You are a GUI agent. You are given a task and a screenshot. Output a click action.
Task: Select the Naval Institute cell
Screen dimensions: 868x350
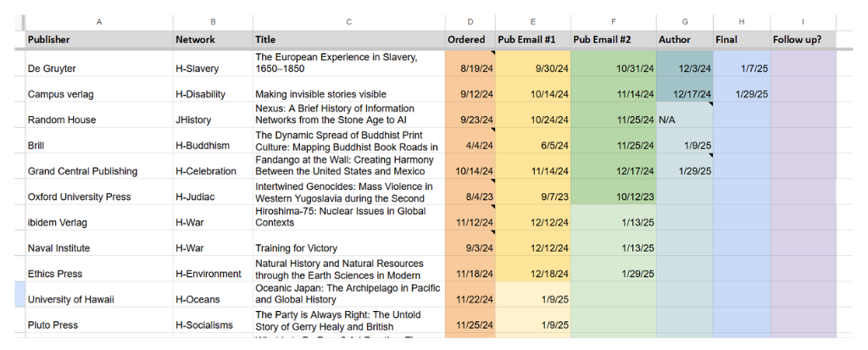click(x=99, y=243)
